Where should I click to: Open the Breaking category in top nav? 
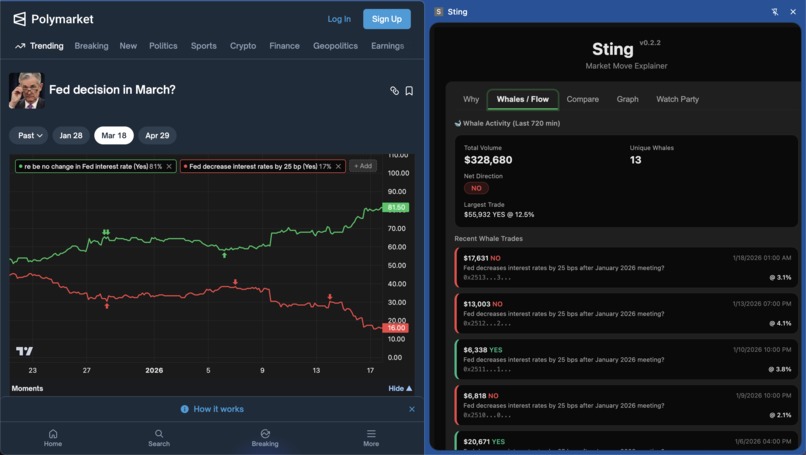click(x=91, y=46)
